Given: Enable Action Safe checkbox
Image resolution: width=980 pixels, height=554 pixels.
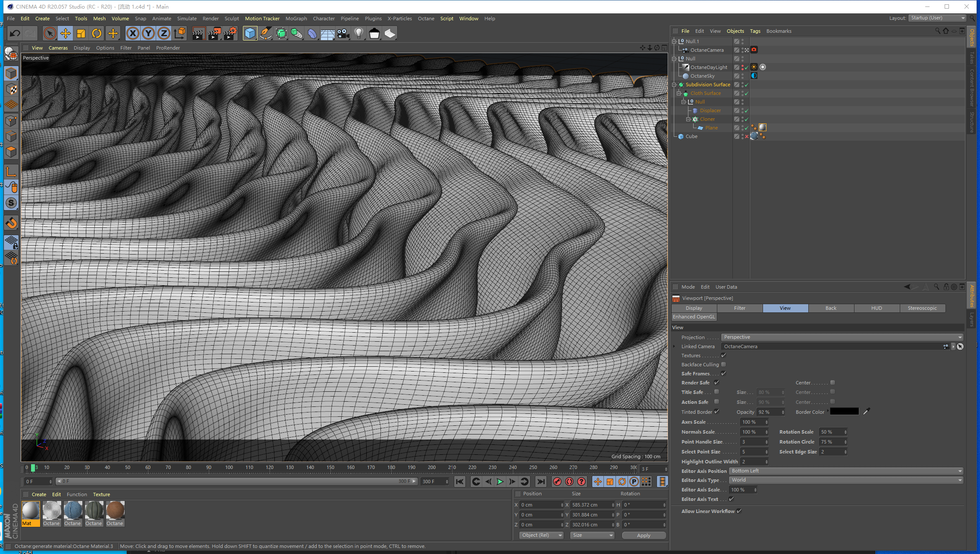Looking at the screenshot, I should 716,402.
